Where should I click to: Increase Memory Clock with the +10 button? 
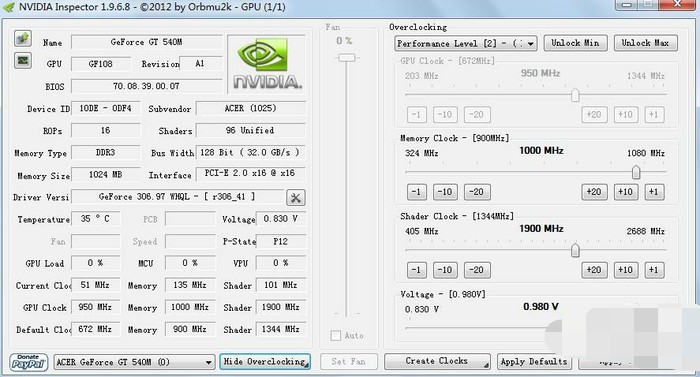(x=625, y=192)
